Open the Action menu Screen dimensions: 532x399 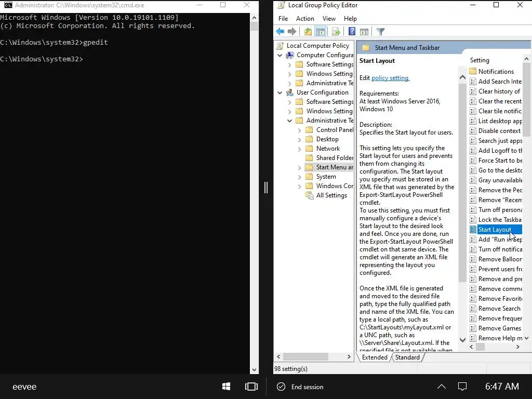(305, 19)
